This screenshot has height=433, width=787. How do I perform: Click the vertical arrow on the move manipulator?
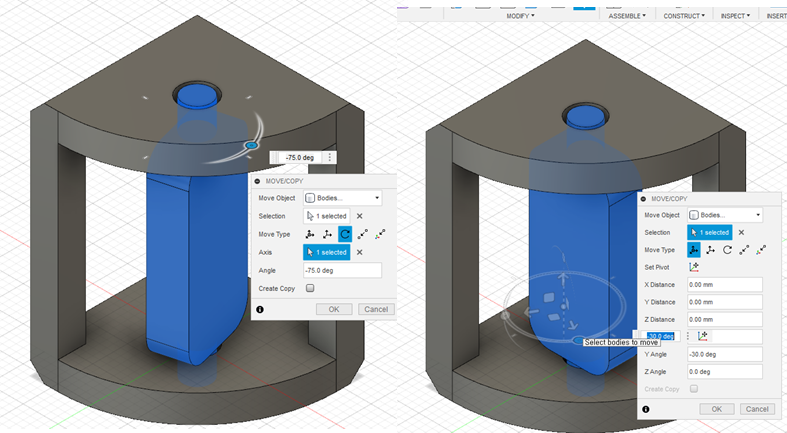pos(563,279)
